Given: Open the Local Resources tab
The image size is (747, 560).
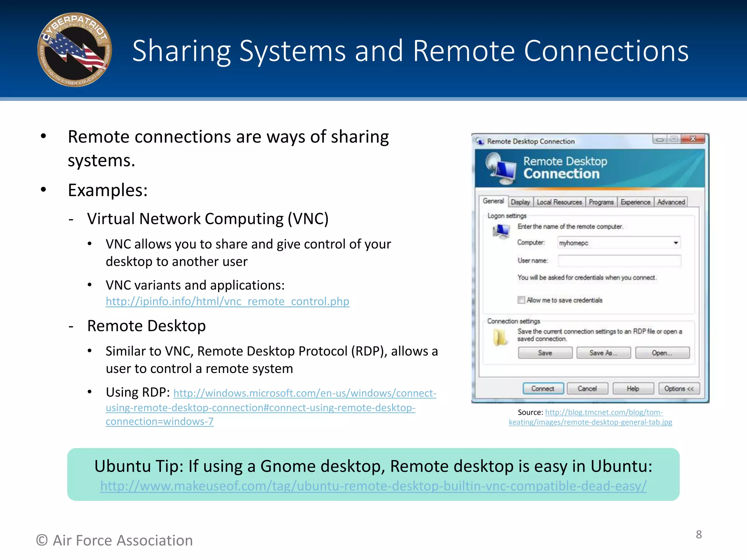Looking at the screenshot, I should click(x=559, y=202).
